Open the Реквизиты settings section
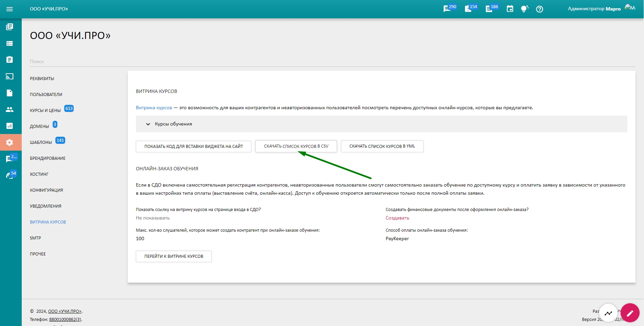The height and width of the screenshot is (326, 644). click(x=42, y=78)
